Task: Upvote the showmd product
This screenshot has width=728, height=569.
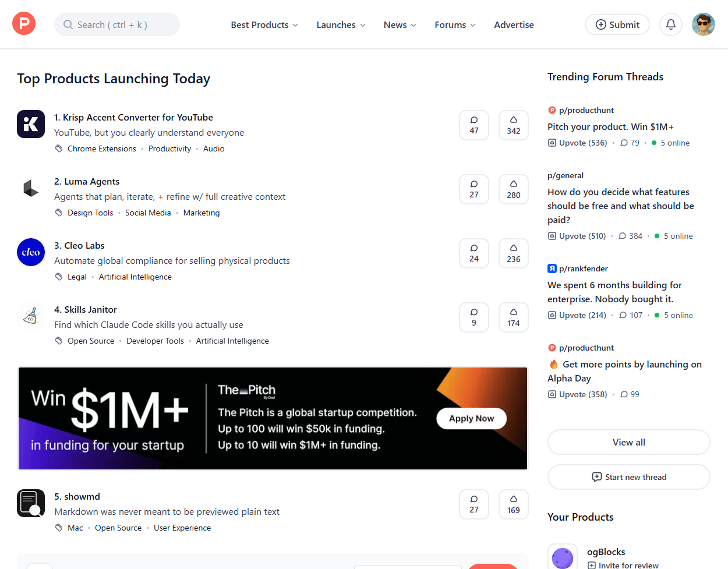Action: [x=513, y=504]
